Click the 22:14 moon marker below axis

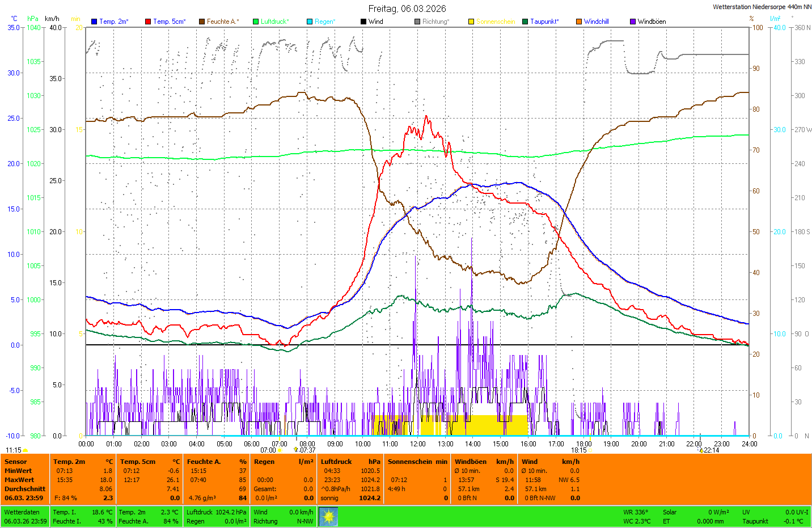coord(711,450)
